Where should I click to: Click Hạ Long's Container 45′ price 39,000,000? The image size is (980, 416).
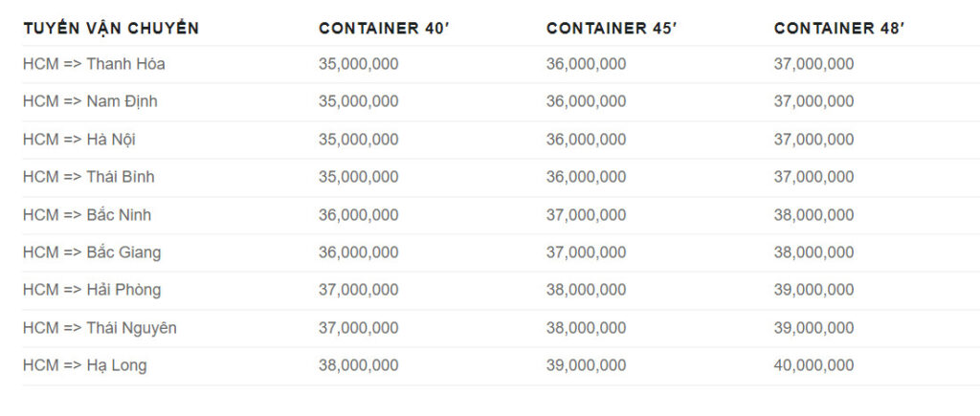click(x=587, y=365)
